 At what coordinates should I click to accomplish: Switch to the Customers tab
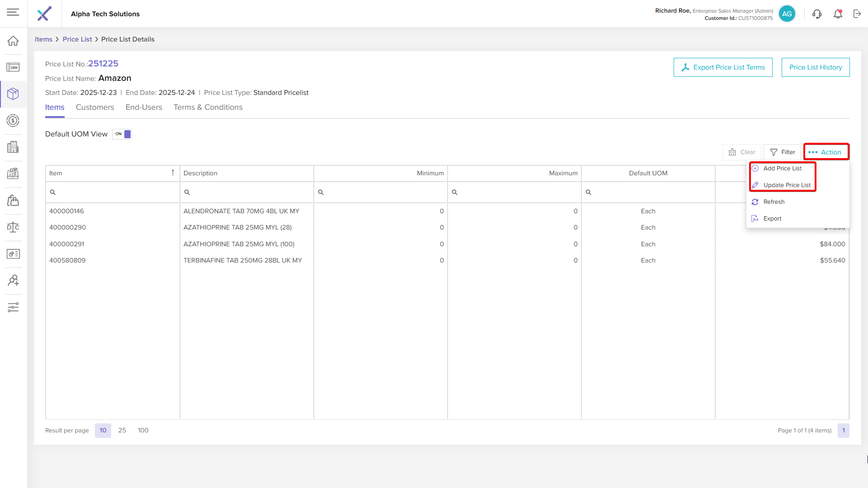pyautogui.click(x=95, y=108)
